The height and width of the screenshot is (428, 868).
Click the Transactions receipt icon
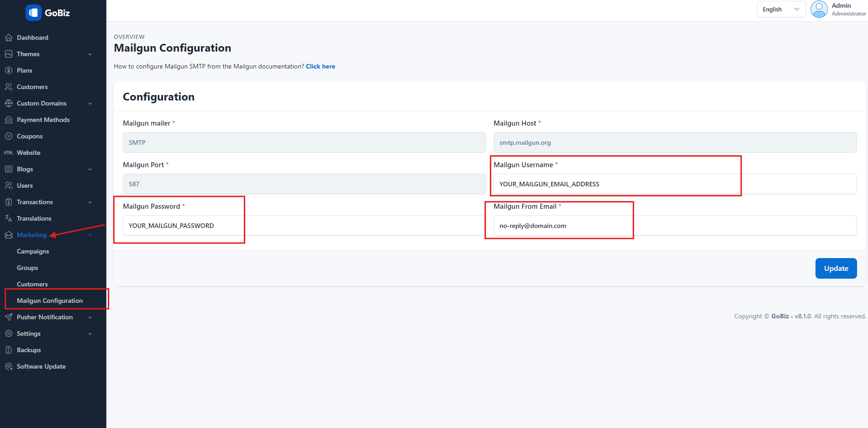coord(9,202)
